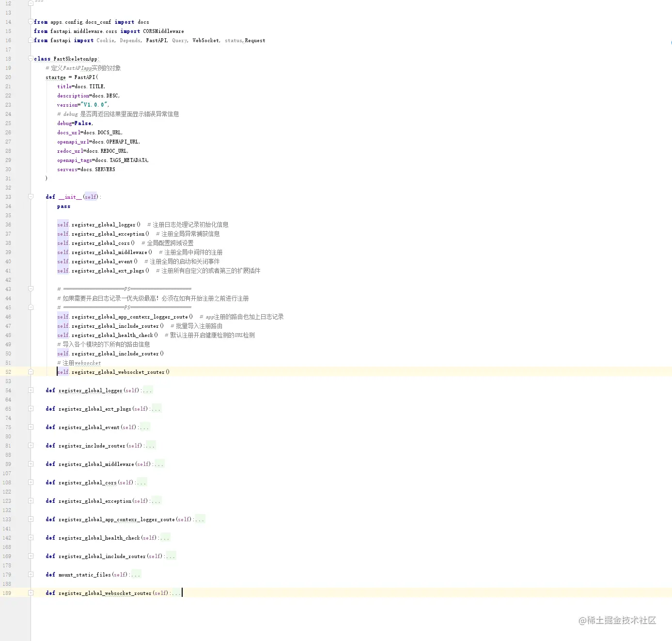Place cursor on 'class FastSkeletonApp' text
Image resolution: width=672 pixels, height=641 pixels.
pyautogui.click(x=65, y=59)
